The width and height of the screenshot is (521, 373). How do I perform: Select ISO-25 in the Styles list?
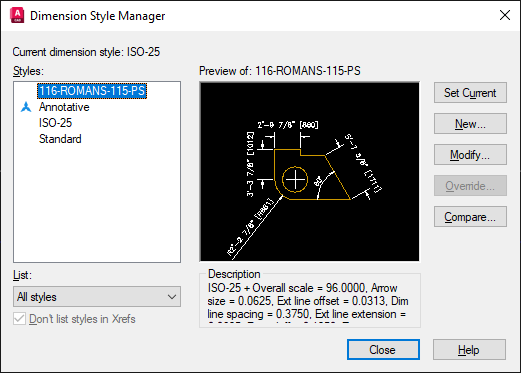(55, 123)
